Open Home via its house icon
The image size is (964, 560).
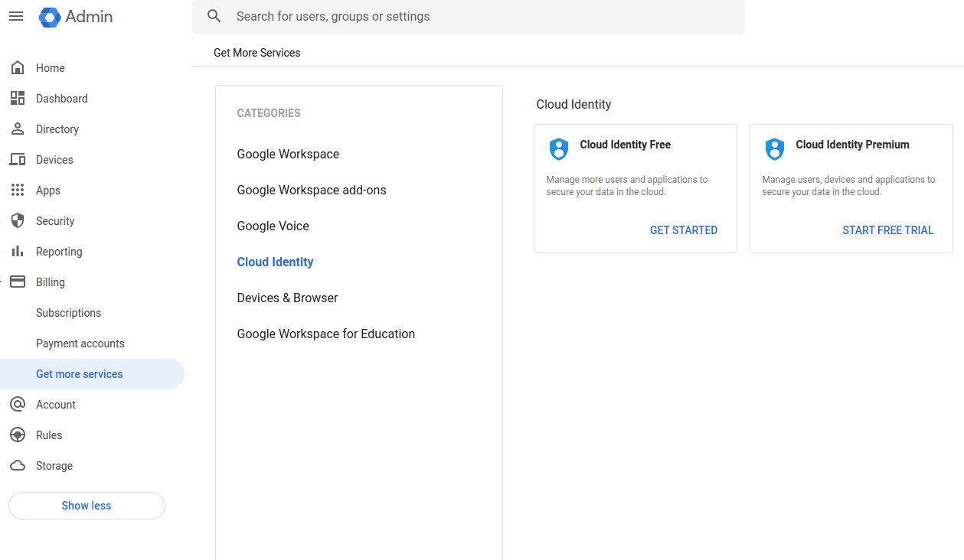(x=18, y=68)
